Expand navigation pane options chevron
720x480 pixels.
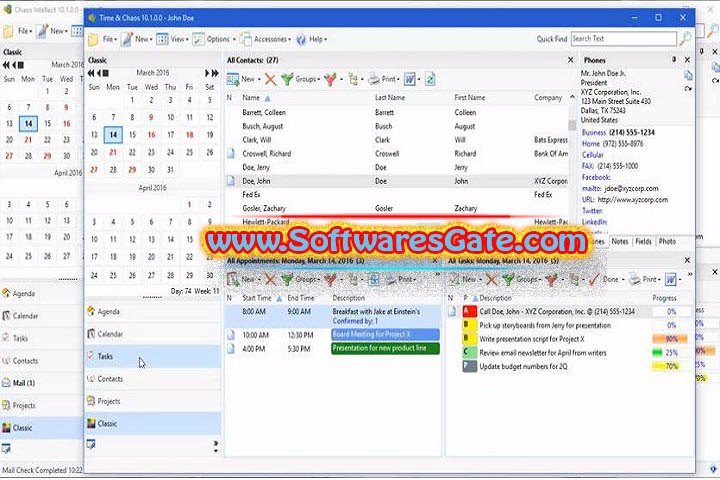[x=216, y=446]
